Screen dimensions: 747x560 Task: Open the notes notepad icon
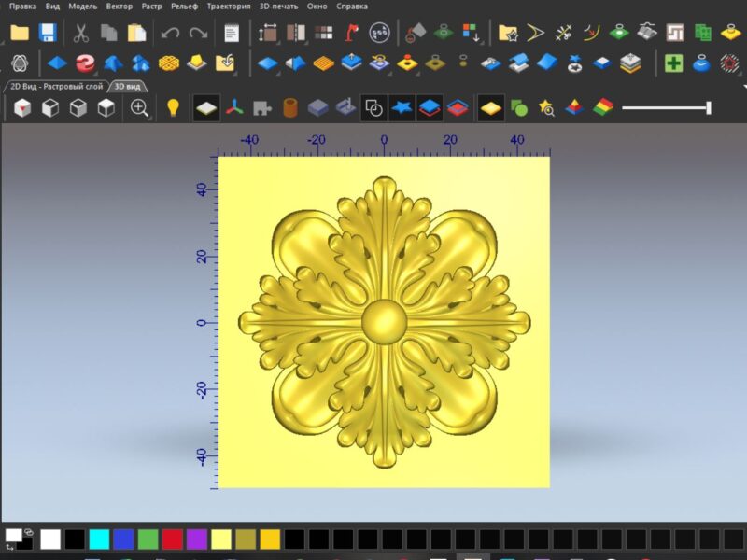(232, 33)
